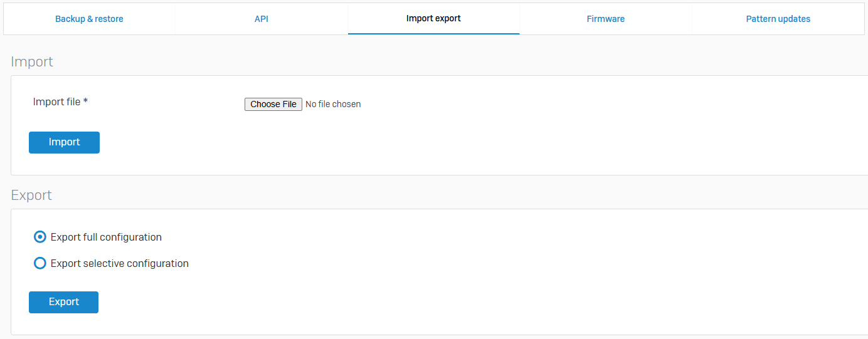This screenshot has height=339, width=868.
Task: Open the Backup & restore tab
Action: [89, 19]
